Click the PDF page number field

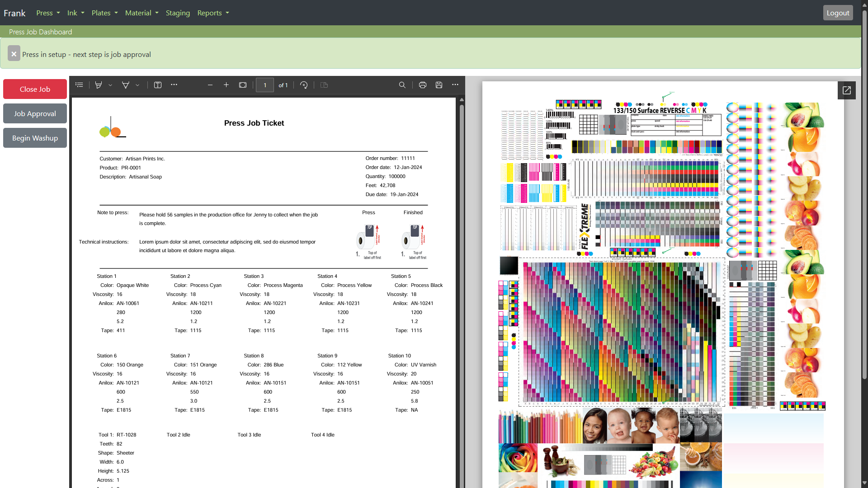[x=265, y=85]
